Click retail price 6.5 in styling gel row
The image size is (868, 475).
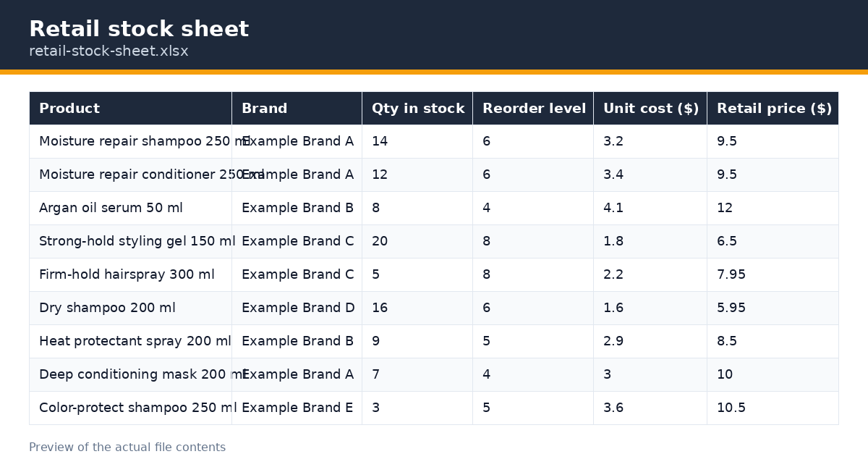point(773,242)
